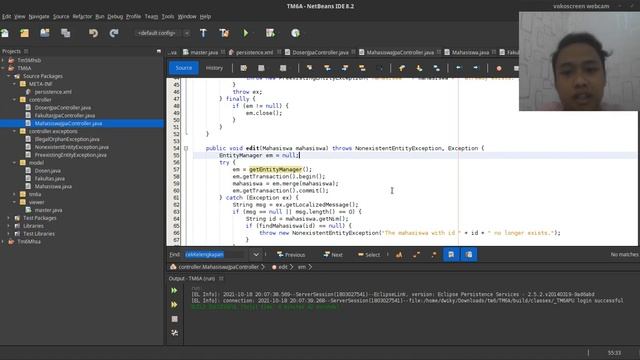
Task: Click the Next button in Find bar
Action: click(x=333, y=255)
